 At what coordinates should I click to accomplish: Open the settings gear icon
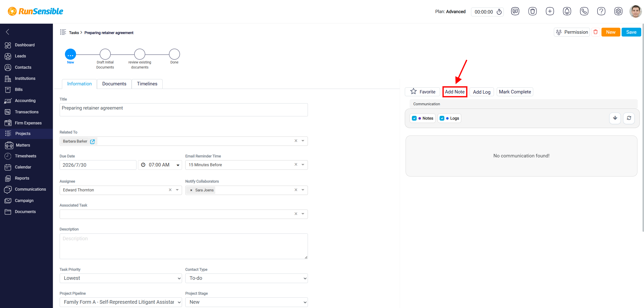tap(618, 11)
